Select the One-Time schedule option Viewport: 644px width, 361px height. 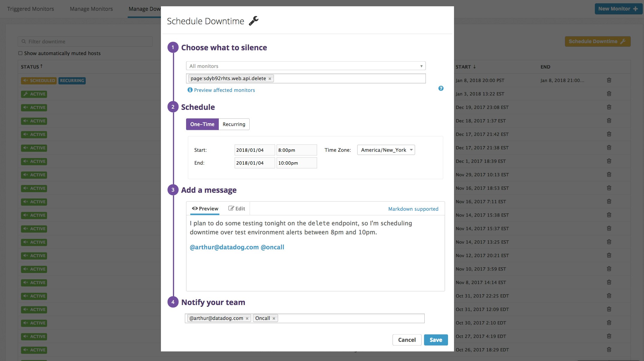coord(202,124)
